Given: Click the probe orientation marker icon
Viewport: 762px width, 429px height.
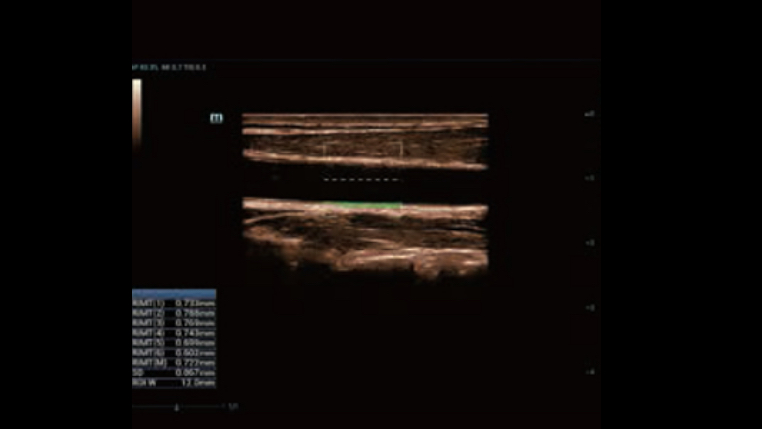Looking at the screenshot, I should pos(216,118).
